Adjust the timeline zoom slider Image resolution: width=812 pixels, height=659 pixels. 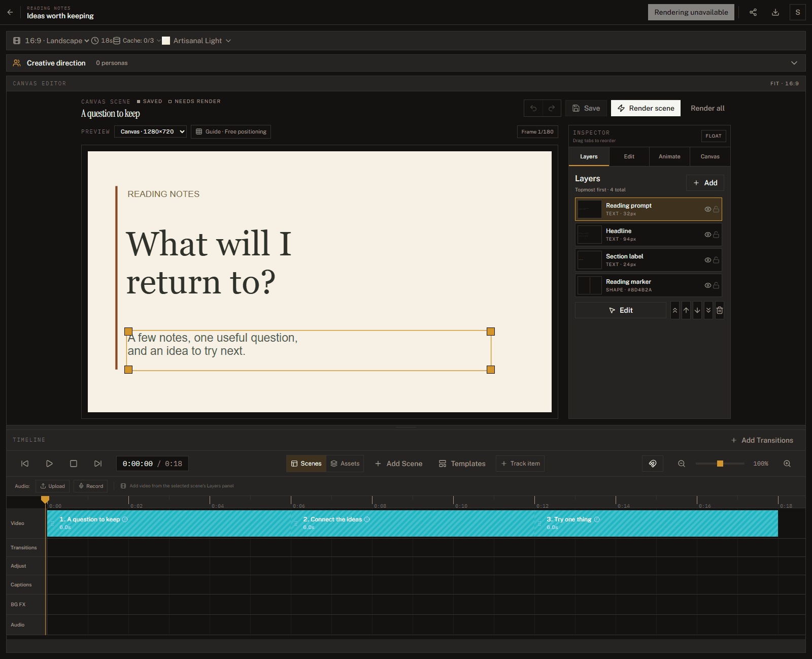click(x=720, y=464)
